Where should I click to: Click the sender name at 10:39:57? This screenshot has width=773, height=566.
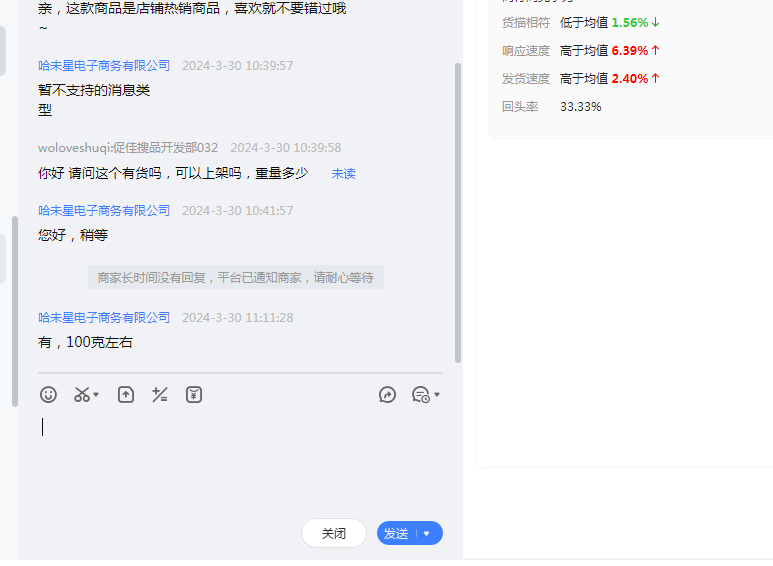coord(104,65)
